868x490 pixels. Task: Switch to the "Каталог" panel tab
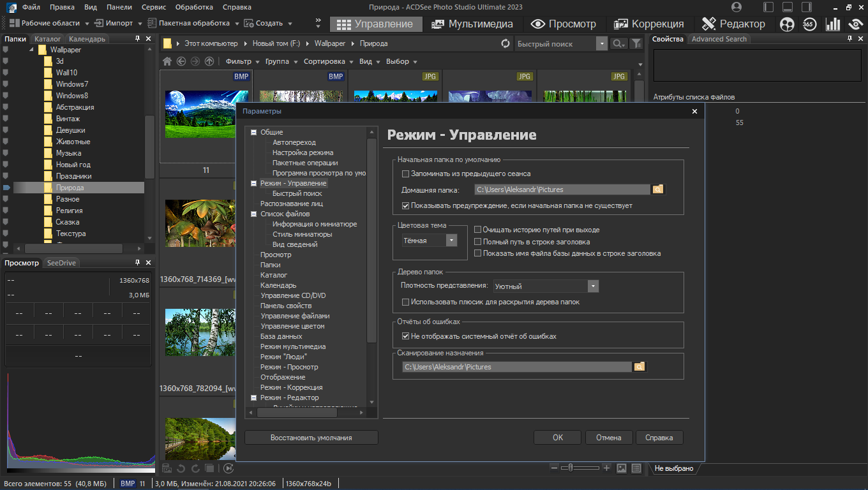coord(48,39)
